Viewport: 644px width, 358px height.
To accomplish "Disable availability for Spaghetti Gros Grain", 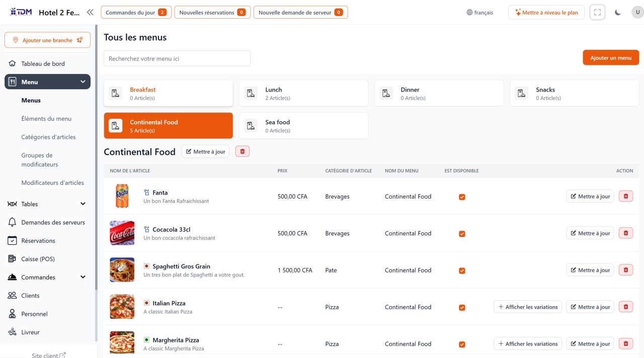I will (x=462, y=271).
